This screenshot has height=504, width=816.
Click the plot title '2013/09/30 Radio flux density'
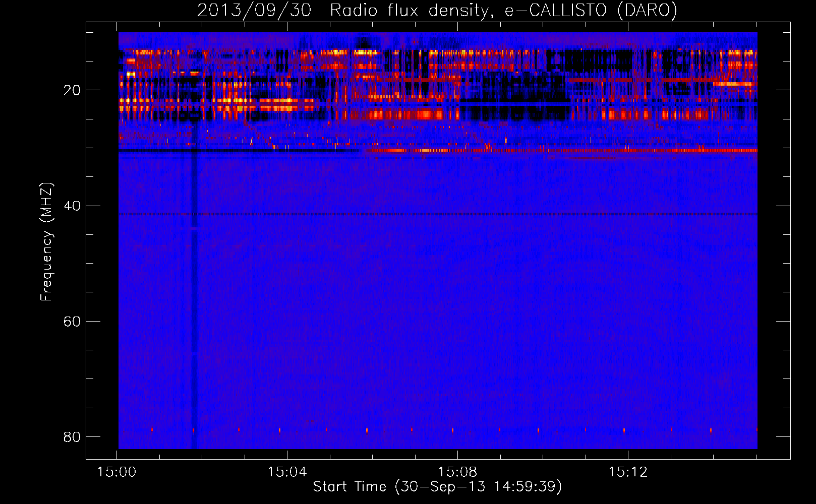point(437,11)
